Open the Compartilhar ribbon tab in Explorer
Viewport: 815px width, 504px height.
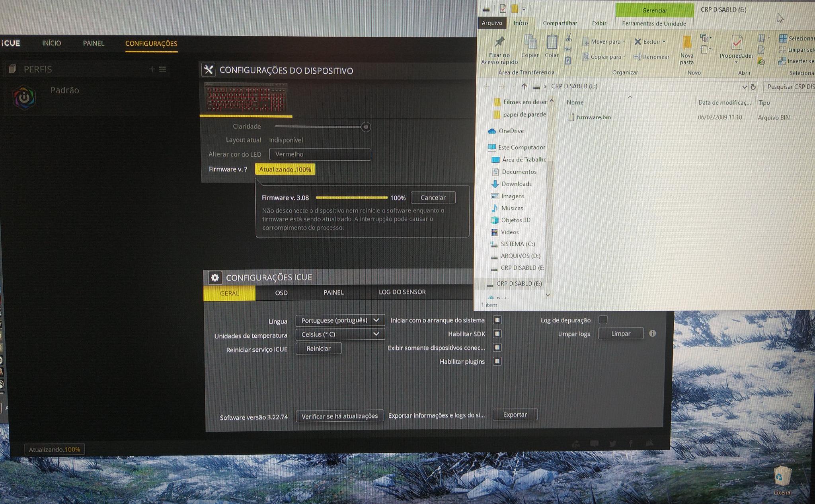click(560, 23)
